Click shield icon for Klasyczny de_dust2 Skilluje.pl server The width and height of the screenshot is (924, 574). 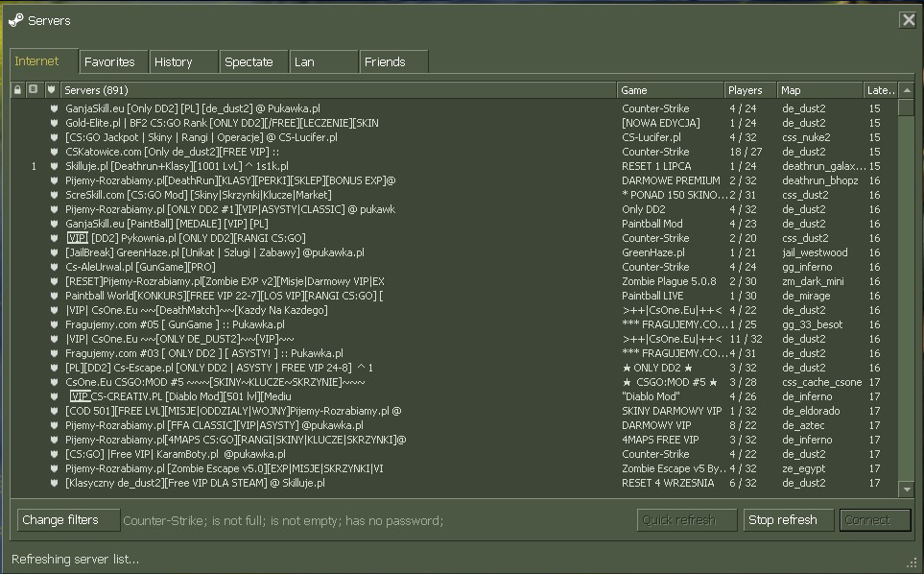[x=55, y=483]
